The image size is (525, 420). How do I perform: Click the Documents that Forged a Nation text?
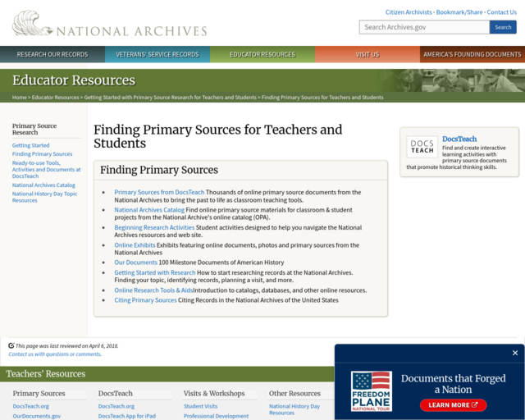454,384
